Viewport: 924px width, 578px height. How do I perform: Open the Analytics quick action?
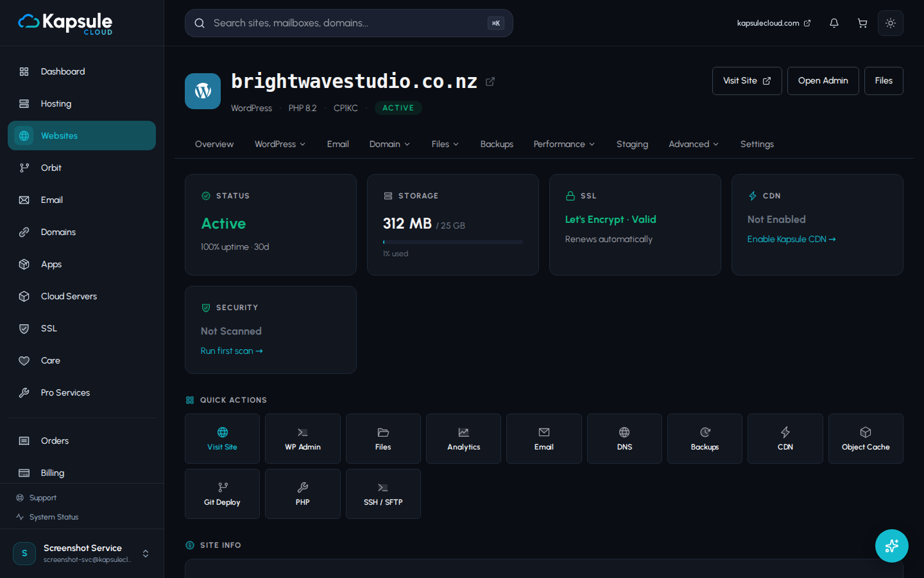tap(463, 439)
